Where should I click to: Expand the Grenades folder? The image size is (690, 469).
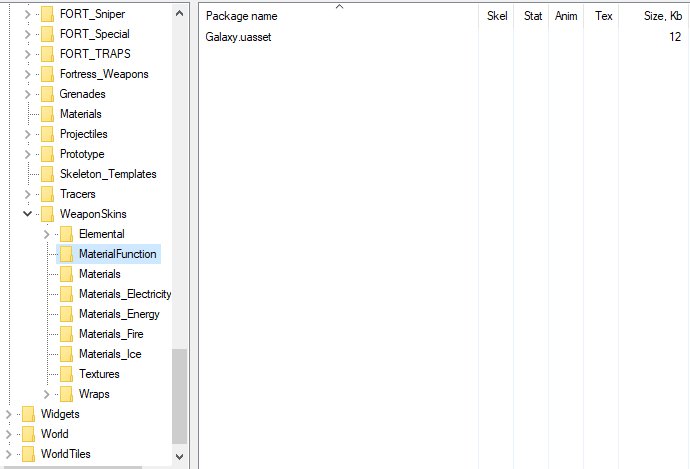tap(27, 94)
